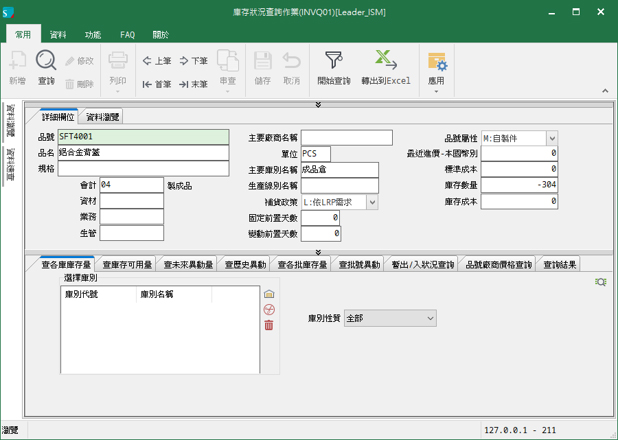The image size is (618, 440).
Task: Open the 資料 ribbon menu tab
Action: 61,34
